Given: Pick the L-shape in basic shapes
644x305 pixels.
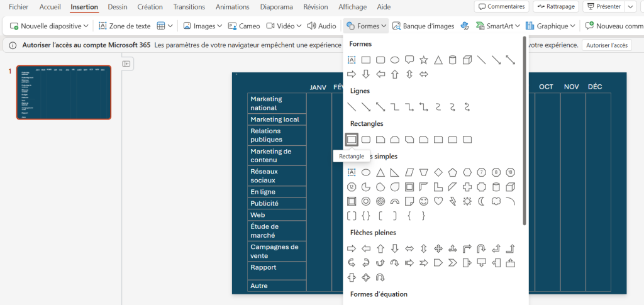Looking at the screenshot, I should point(438,187).
